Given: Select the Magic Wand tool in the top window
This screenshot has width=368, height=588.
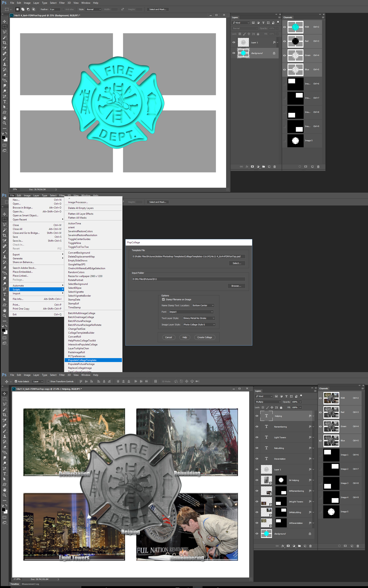Looking at the screenshot, I should coord(4,37).
